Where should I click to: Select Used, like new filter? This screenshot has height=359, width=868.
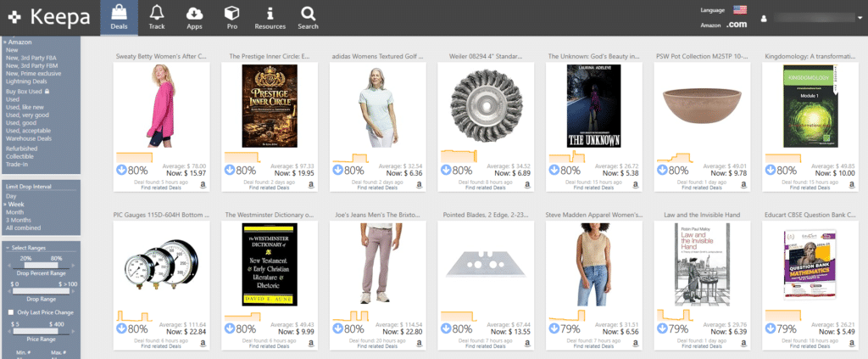tap(26, 107)
